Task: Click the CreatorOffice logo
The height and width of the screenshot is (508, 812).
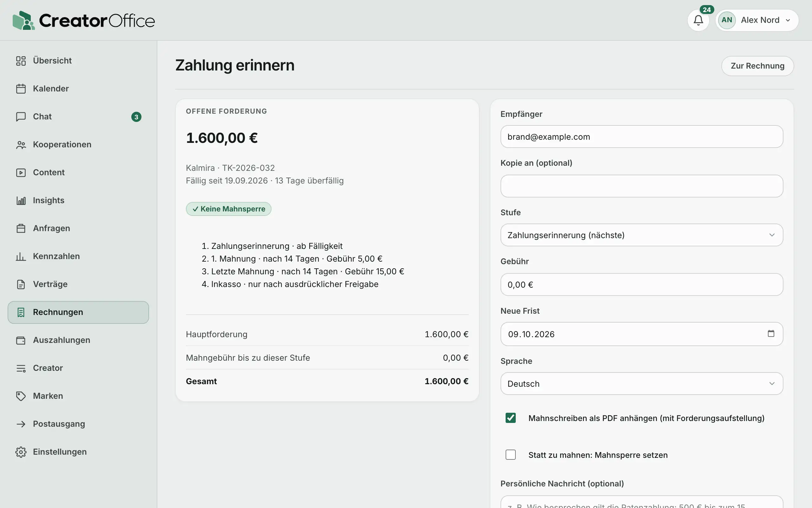Action: coord(83,21)
